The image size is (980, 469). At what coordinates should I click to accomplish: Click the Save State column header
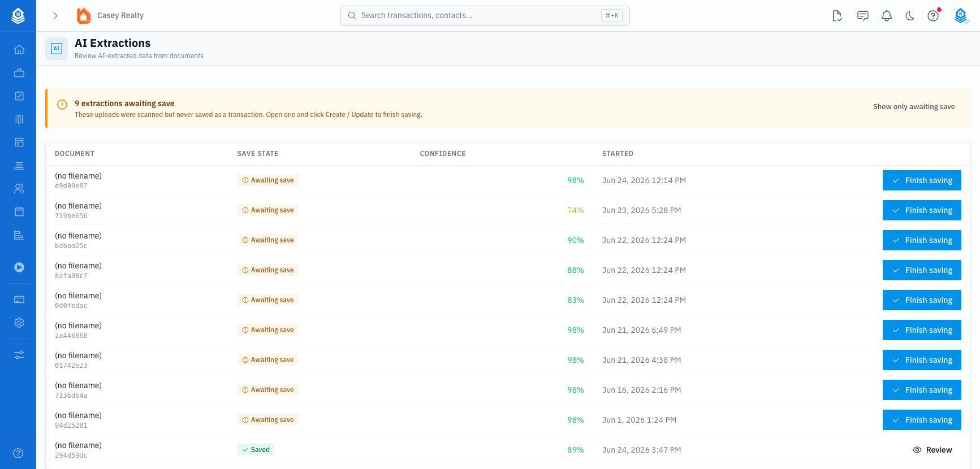pos(258,154)
